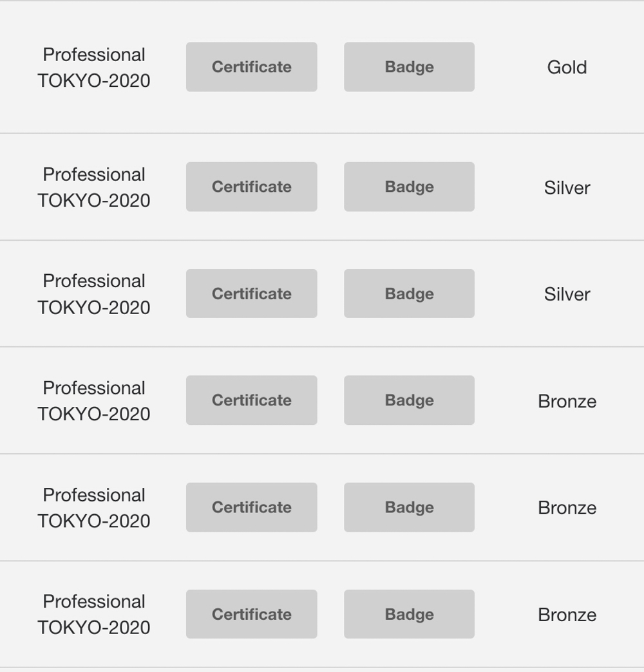
Task: Open Badge in the first Bronze row
Action: (x=409, y=400)
